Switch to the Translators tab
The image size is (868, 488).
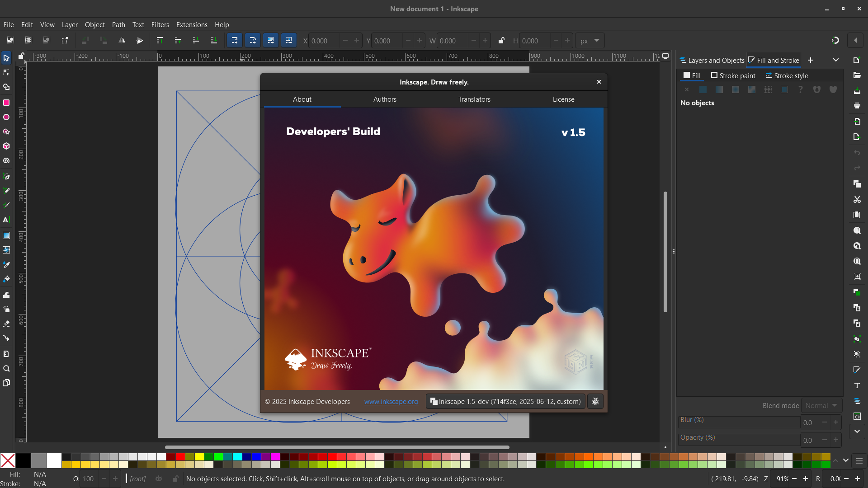(474, 99)
